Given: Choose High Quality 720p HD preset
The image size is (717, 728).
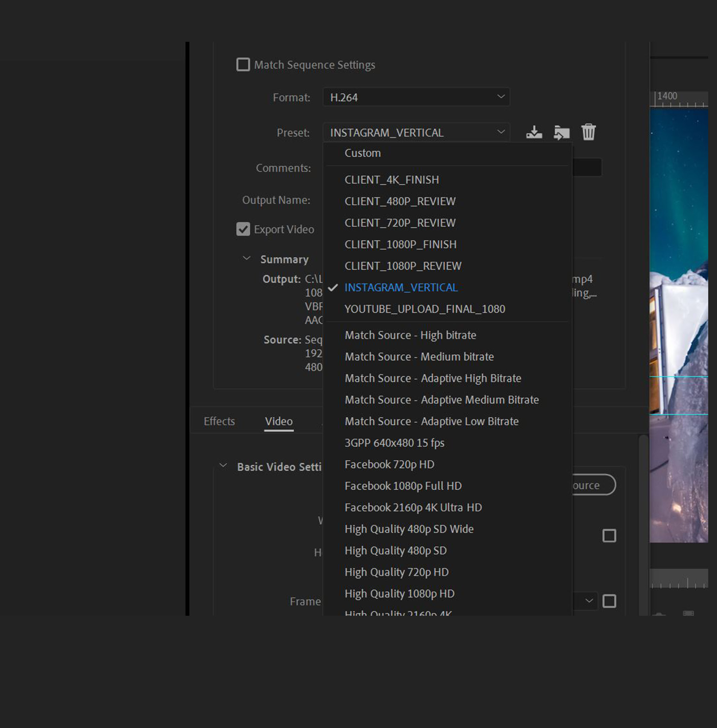Looking at the screenshot, I should [396, 572].
